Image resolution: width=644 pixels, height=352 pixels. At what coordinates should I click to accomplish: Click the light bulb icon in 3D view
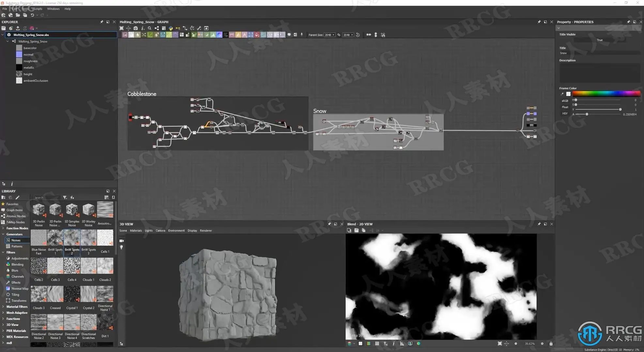coord(122,247)
